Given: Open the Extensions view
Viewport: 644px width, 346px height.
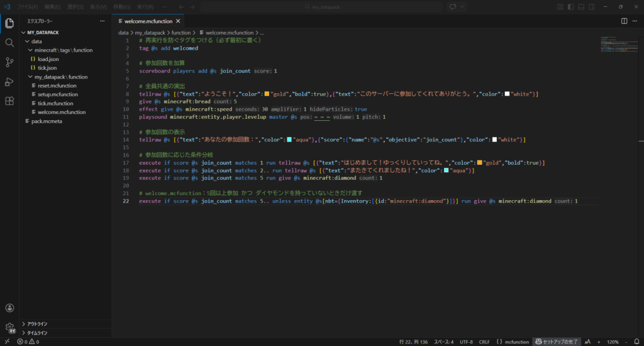Looking at the screenshot, I should tap(9, 101).
